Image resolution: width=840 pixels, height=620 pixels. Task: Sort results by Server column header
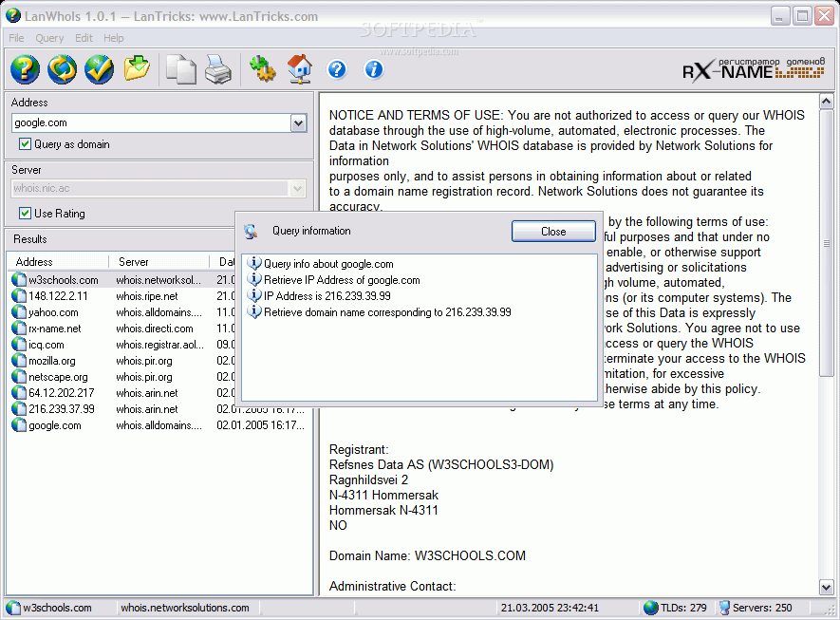pos(159,262)
